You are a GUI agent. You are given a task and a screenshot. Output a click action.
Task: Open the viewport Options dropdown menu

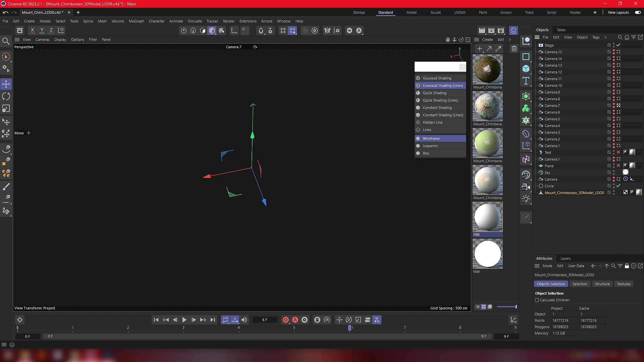77,40
